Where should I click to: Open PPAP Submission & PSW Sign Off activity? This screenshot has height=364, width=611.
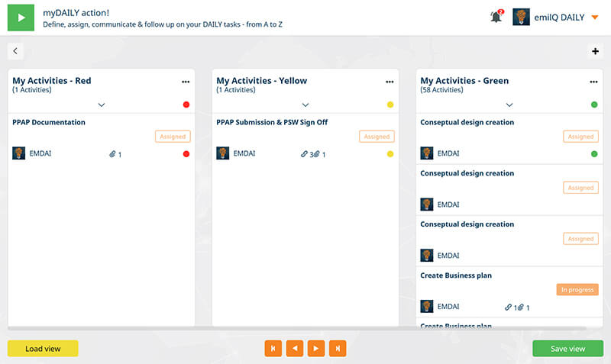click(x=272, y=122)
